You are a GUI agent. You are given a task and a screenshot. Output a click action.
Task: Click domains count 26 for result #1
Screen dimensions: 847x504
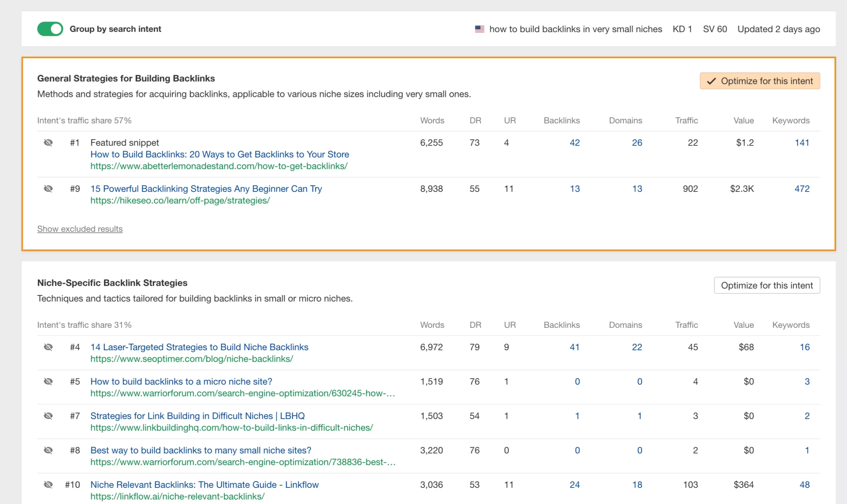point(637,143)
